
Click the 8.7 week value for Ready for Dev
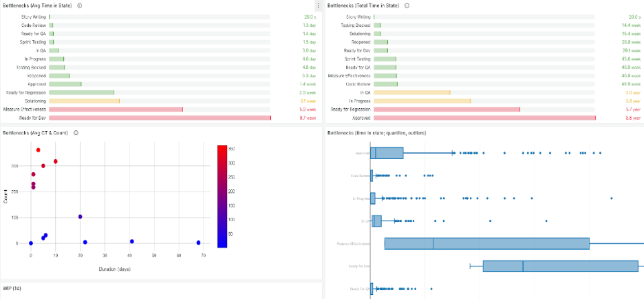[x=307, y=118]
